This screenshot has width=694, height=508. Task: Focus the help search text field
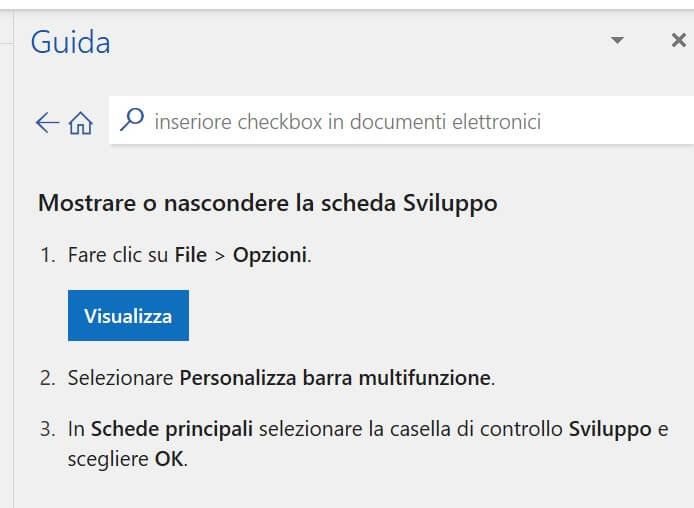pyautogui.click(x=400, y=122)
